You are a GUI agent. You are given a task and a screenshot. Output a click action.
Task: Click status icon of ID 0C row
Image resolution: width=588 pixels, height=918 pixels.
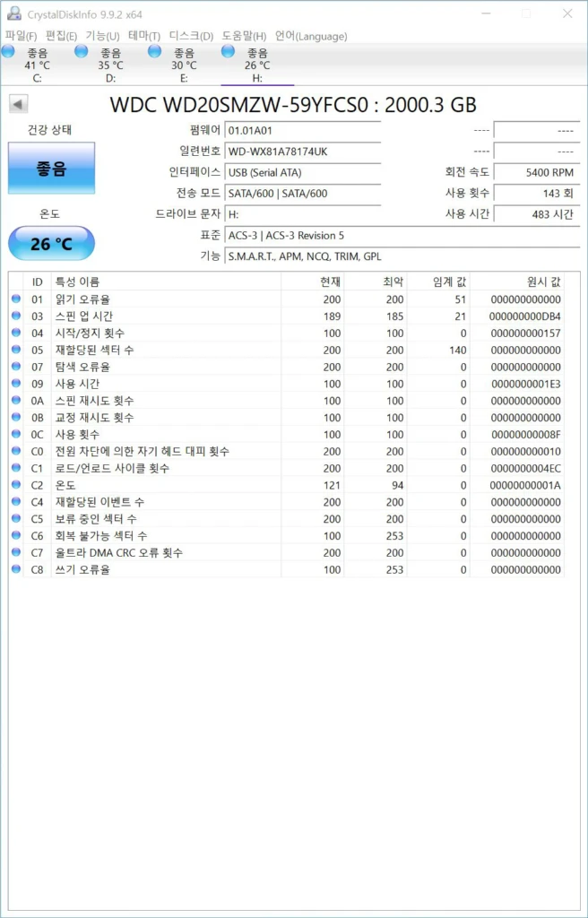coord(15,435)
